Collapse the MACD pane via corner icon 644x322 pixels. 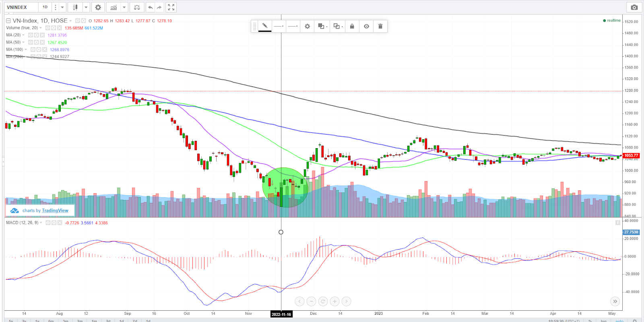[x=618, y=223]
